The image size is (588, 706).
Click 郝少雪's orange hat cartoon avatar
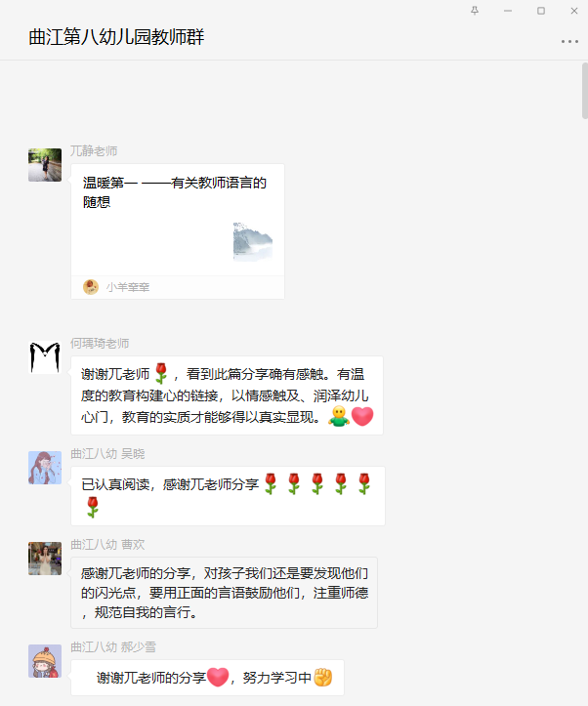tap(45, 661)
